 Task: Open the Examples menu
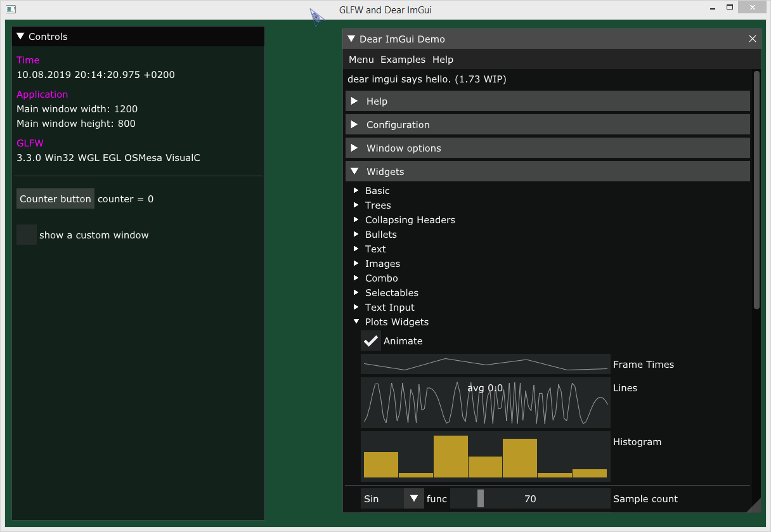click(x=403, y=59)
